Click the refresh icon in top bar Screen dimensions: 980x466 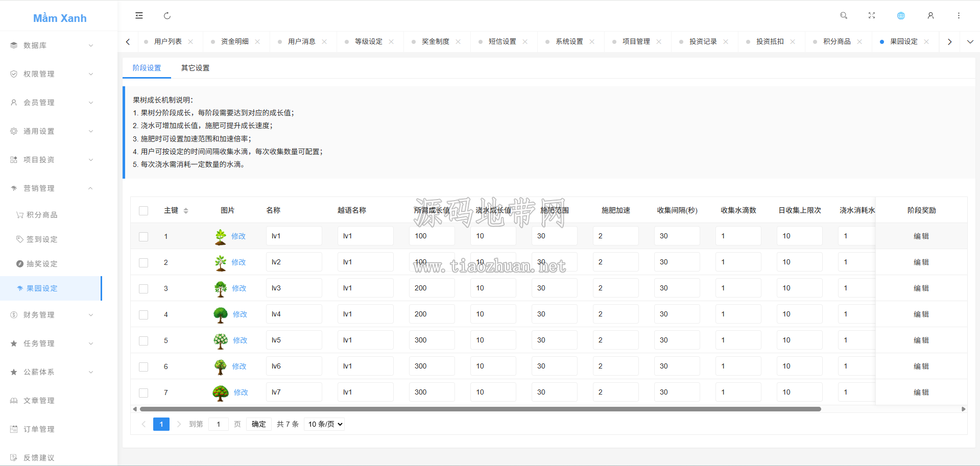(167, 16)
